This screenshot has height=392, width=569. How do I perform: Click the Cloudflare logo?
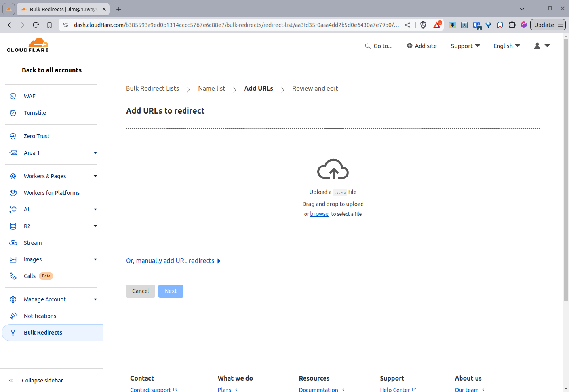tap(27, 45)
